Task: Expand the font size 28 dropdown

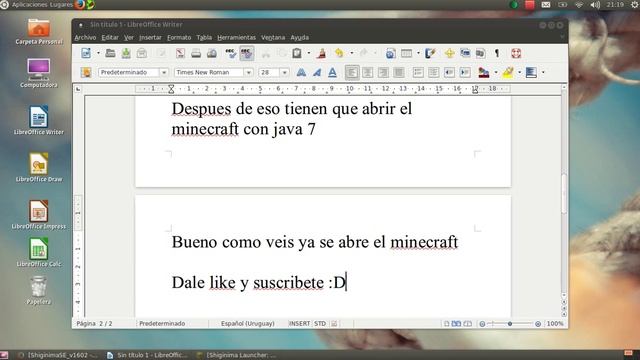Action: [284, 72]
